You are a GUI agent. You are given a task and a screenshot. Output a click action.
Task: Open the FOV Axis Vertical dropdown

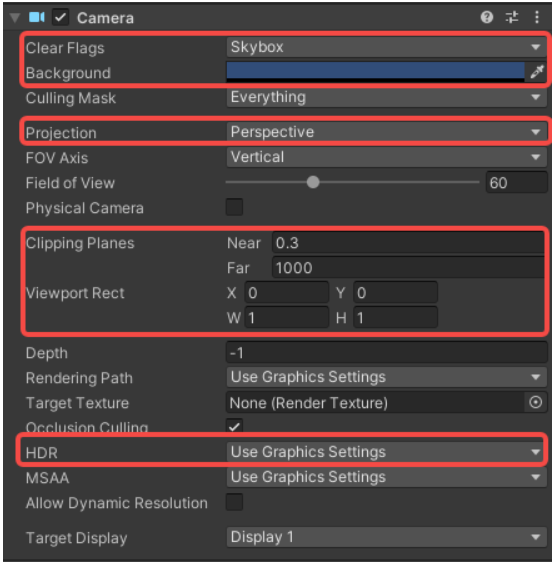(386, 157)
